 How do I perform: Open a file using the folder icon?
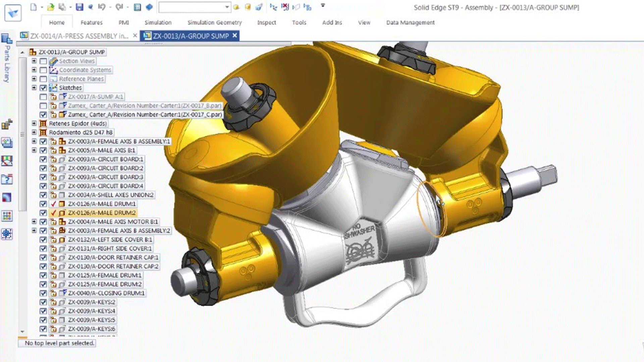pyautogui.click(x=51, y=7)
